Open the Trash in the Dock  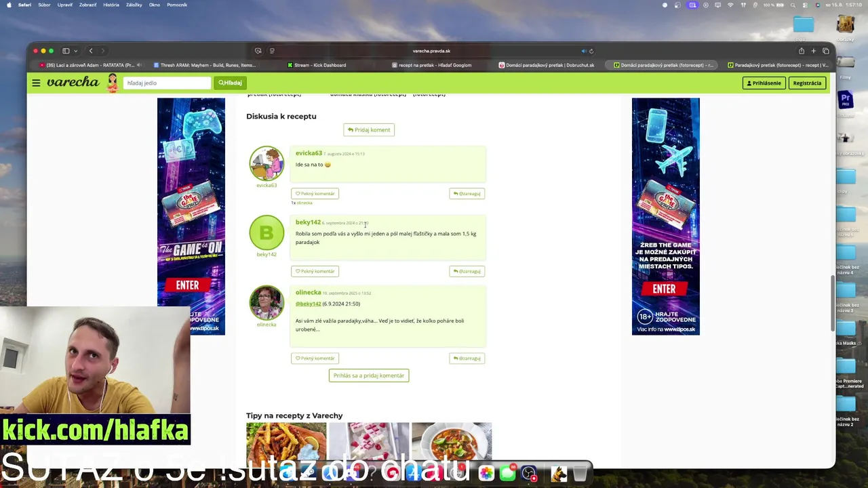tap(580, 472)
